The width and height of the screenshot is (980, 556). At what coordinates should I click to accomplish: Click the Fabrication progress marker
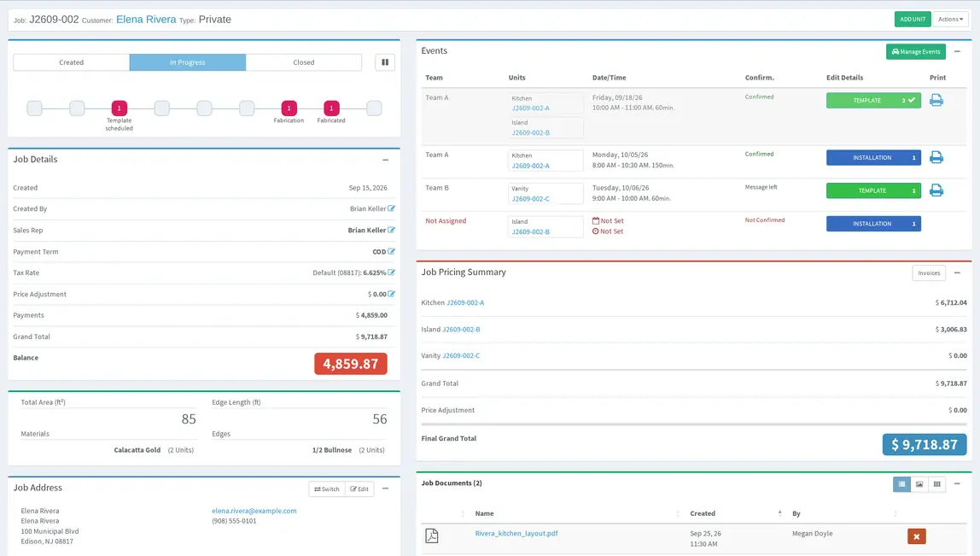pyautogui.click(x=289, y=108)
